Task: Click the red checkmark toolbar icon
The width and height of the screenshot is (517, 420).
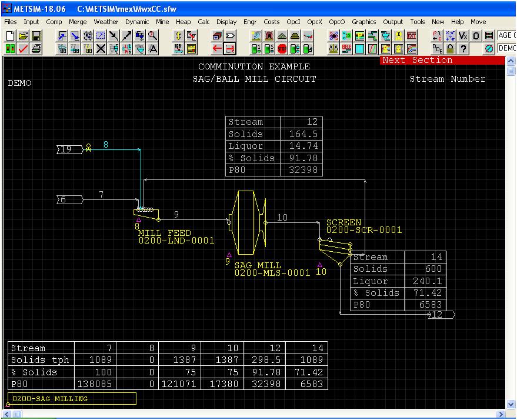Action: click(23, 49)
